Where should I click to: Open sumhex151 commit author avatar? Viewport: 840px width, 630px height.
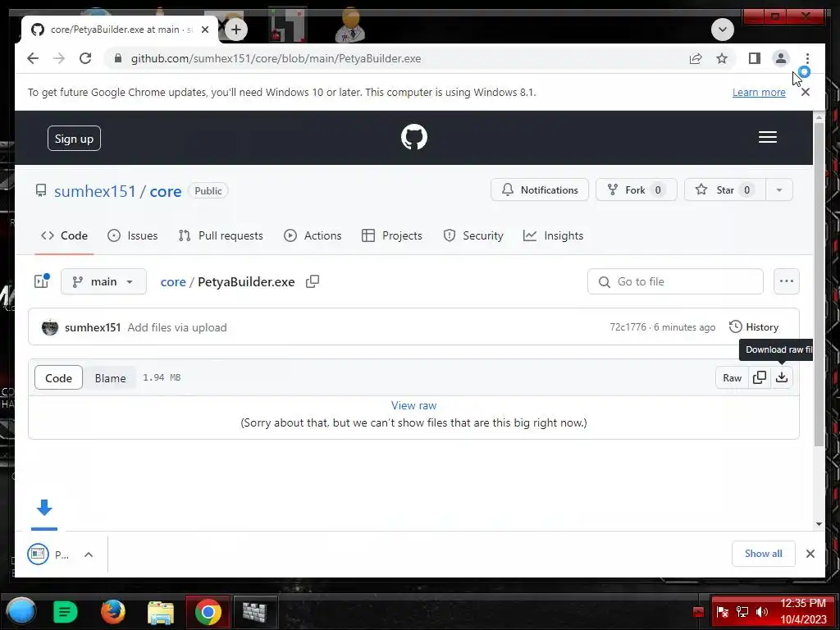pos(50,327)
